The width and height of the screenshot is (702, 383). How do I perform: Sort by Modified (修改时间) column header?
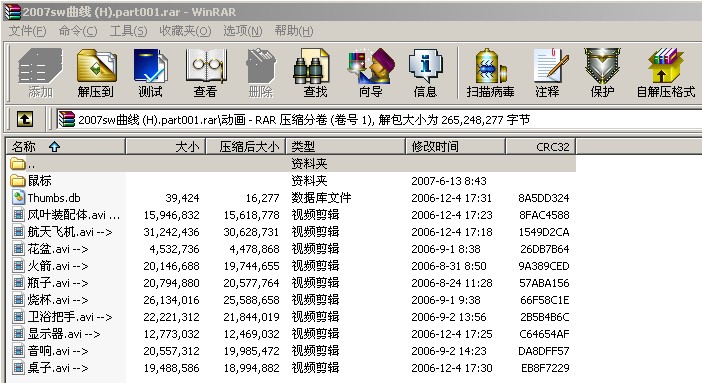[456, 146]
